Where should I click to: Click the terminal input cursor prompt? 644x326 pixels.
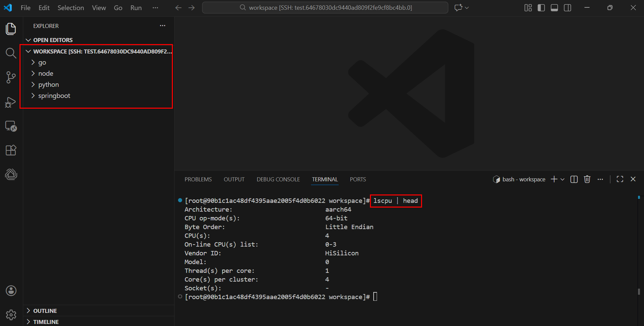pos(375,297)
